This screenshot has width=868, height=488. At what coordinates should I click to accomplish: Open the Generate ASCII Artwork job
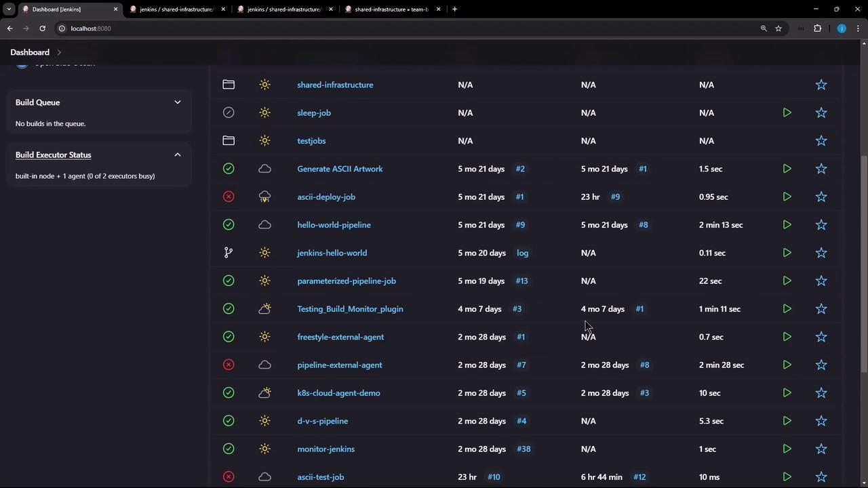(x=340, y=169)
